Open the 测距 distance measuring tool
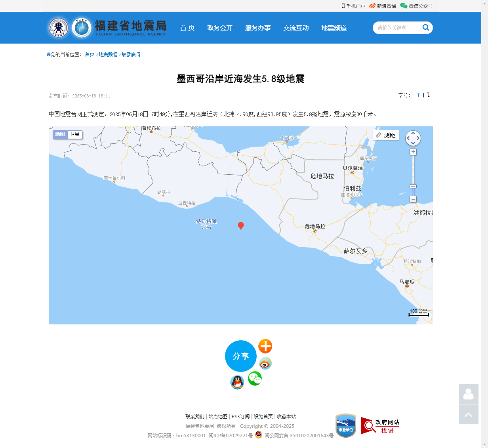Viewport: 488px width, 448px height. 386,135
